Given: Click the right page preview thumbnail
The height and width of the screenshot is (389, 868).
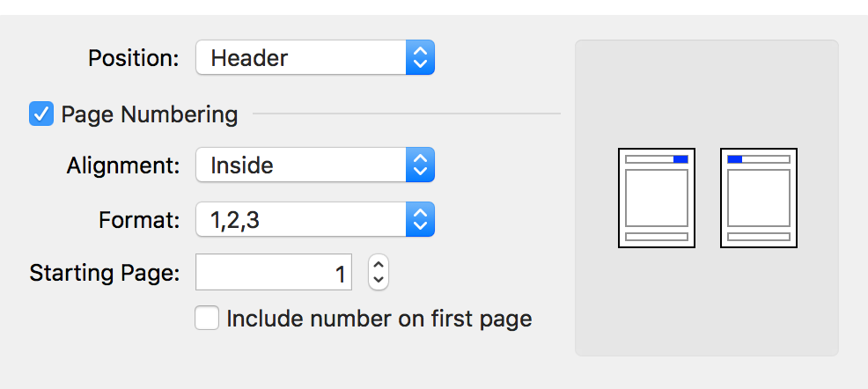Looking at the screenshot, I should (759, 198).
